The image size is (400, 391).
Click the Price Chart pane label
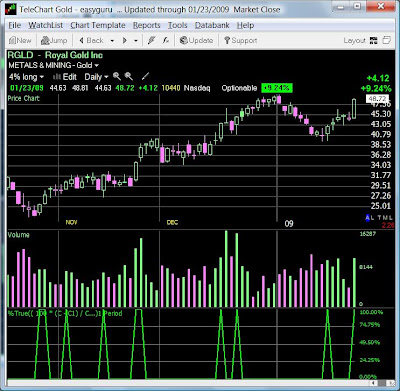pyautogui.click(x=24, y=98)
